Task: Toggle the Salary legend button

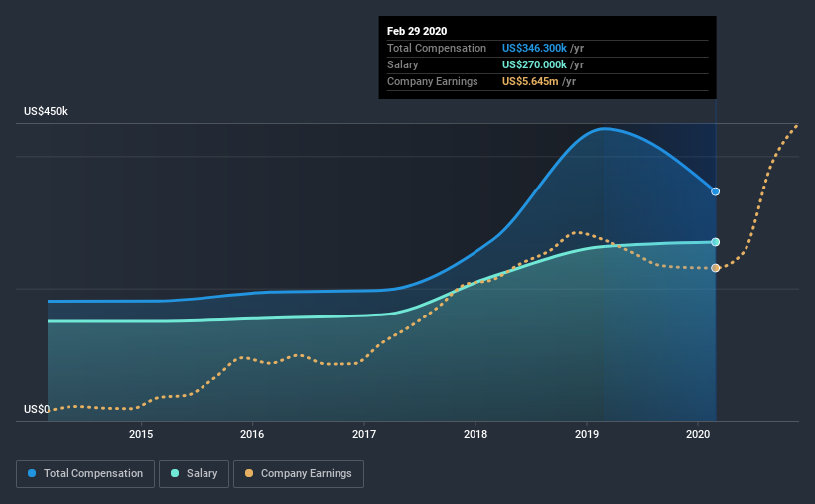Action: (x=194, y=474)
